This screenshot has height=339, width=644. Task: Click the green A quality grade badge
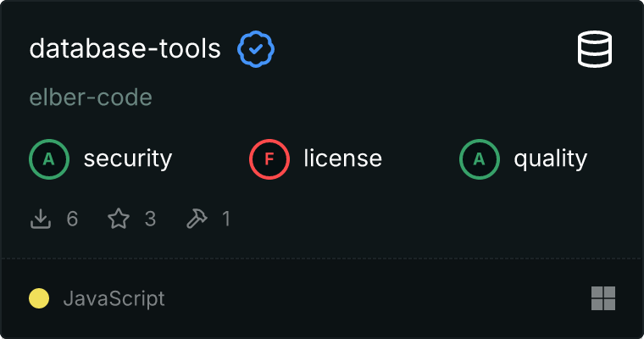point(480,158)
